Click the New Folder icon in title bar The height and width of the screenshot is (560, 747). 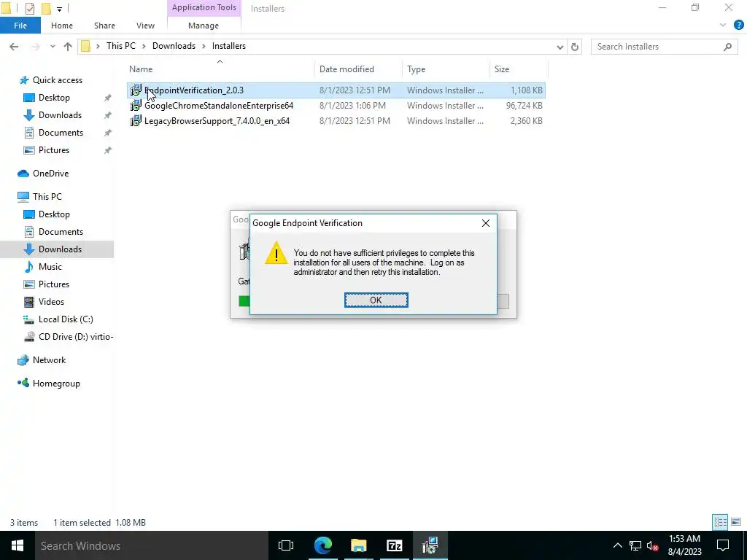click(46, 9)
